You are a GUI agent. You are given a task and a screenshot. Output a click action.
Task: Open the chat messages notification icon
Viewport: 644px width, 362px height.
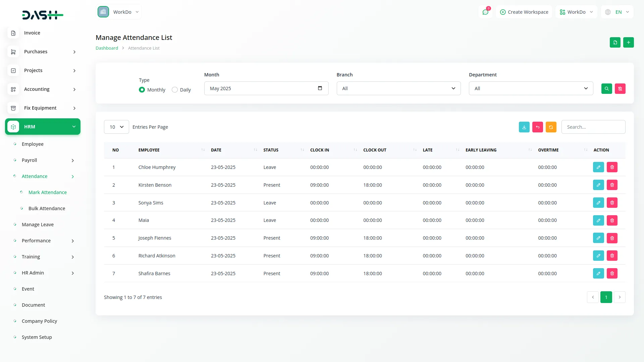click(485, 12)
